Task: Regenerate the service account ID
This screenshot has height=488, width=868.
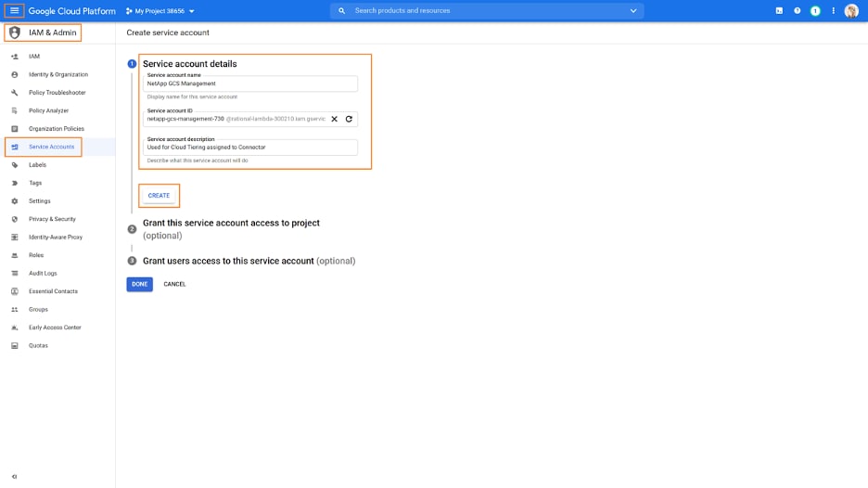Action: (349, 119)
